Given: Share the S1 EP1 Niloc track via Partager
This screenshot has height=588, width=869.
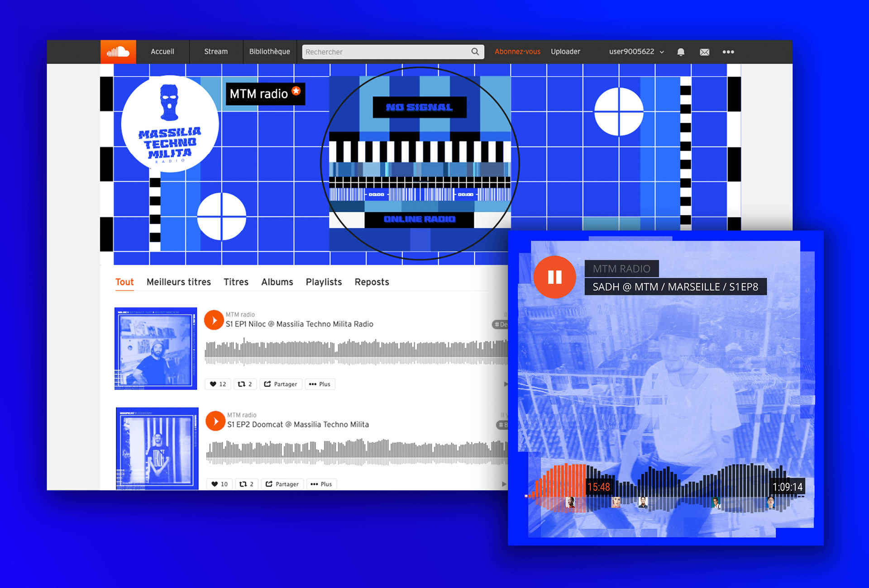Looking at the screenshot, I should coord(281,384).
